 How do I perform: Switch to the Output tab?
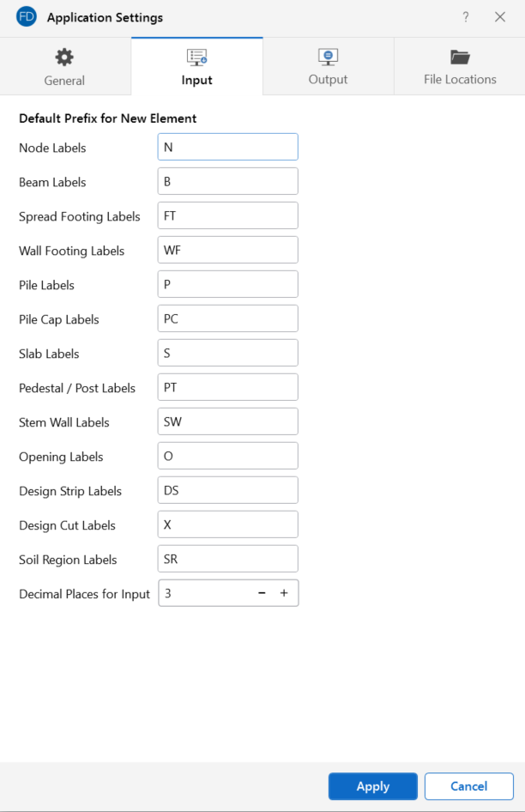pyautogui.click(x=328, y=67)
